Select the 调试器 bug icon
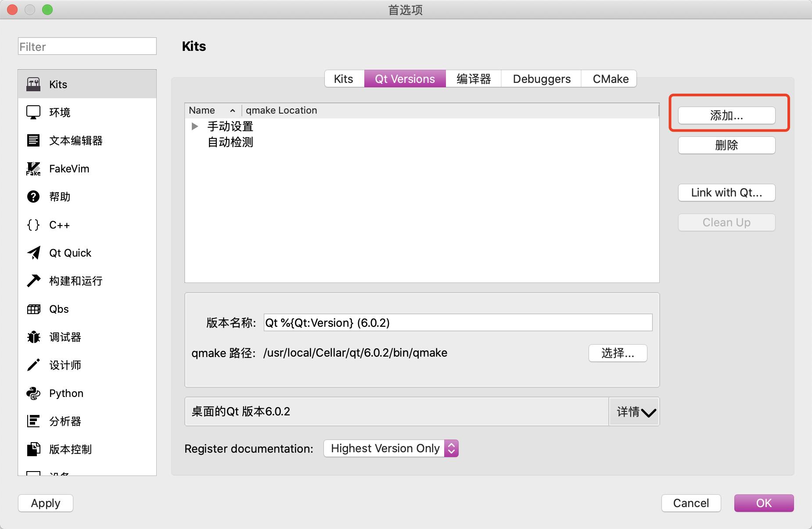Image resolution: width=812 pixels, height=529 pixels. point(33,337)
